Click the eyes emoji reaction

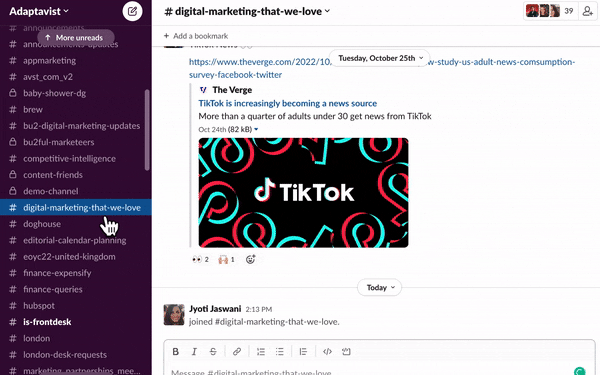tap(201, 259)
